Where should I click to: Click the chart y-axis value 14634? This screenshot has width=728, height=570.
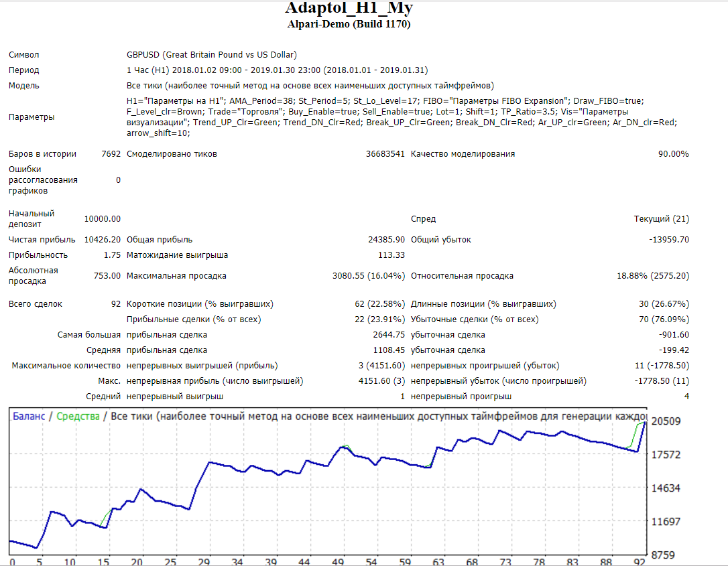[666, 488]
